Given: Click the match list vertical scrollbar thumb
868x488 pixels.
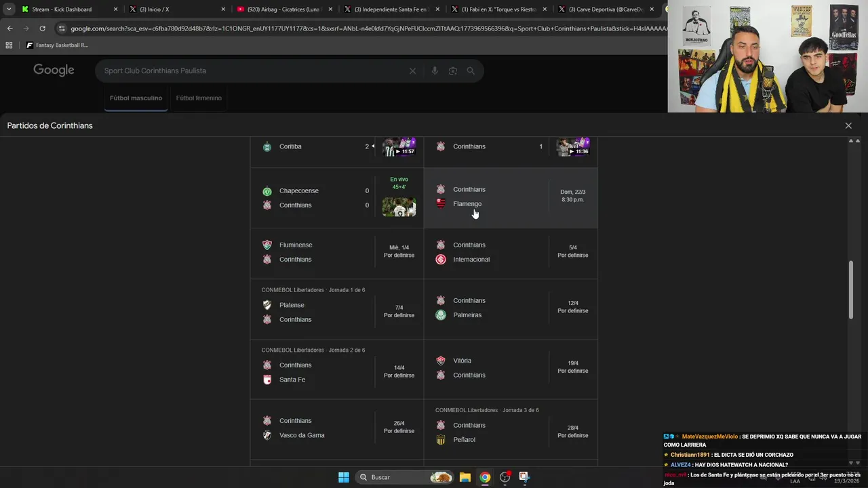Looking at the screenshot, I should coord(851,290).
